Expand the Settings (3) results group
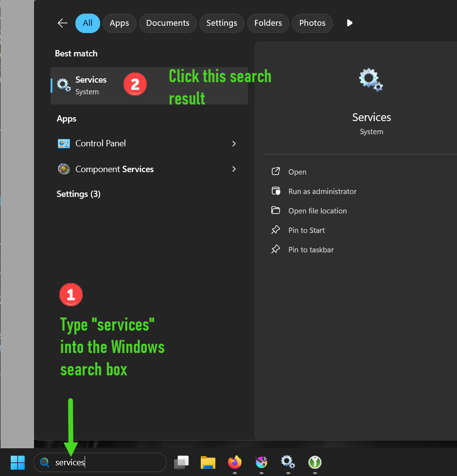The image size is (457, 476). (78, 194)
